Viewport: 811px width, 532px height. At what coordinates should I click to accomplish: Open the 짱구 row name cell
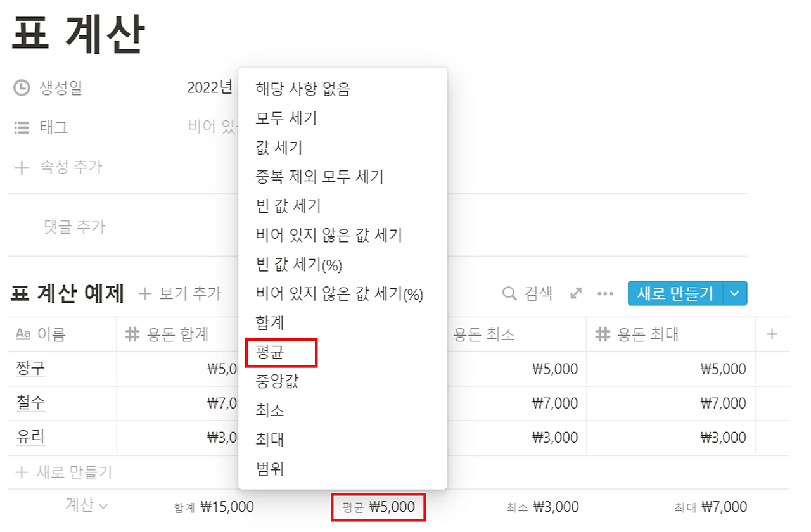(62, 369)
